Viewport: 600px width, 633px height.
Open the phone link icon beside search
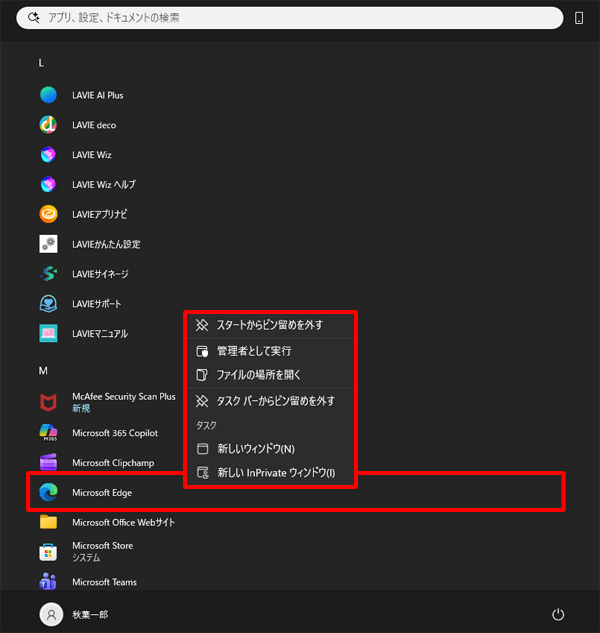tap(579, 18)
